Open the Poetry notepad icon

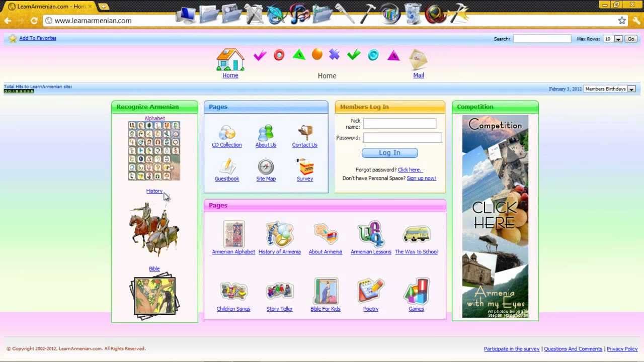(371, 291)
